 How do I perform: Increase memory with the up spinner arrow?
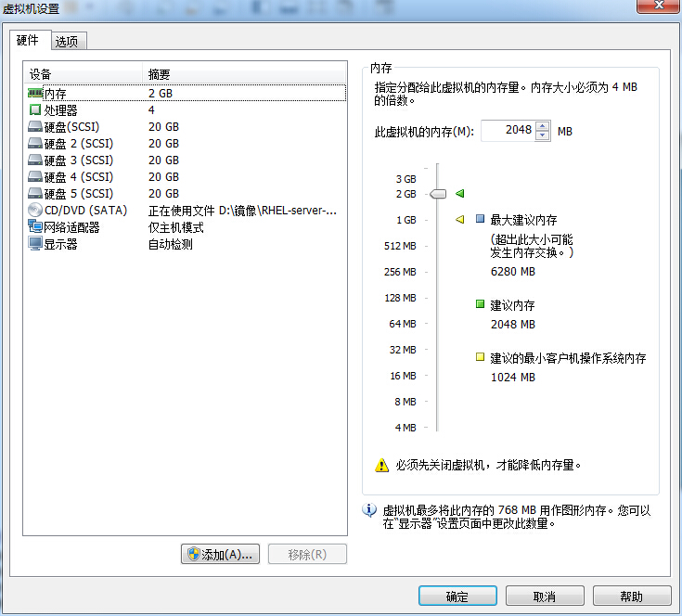[x=544, y=126]
